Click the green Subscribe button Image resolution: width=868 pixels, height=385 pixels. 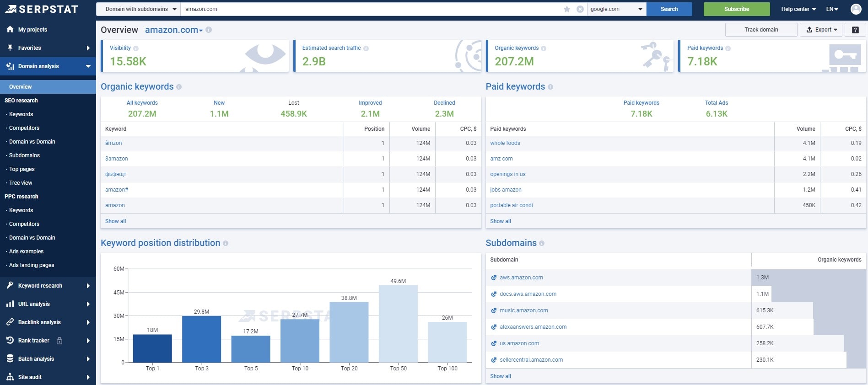point(736,9)
